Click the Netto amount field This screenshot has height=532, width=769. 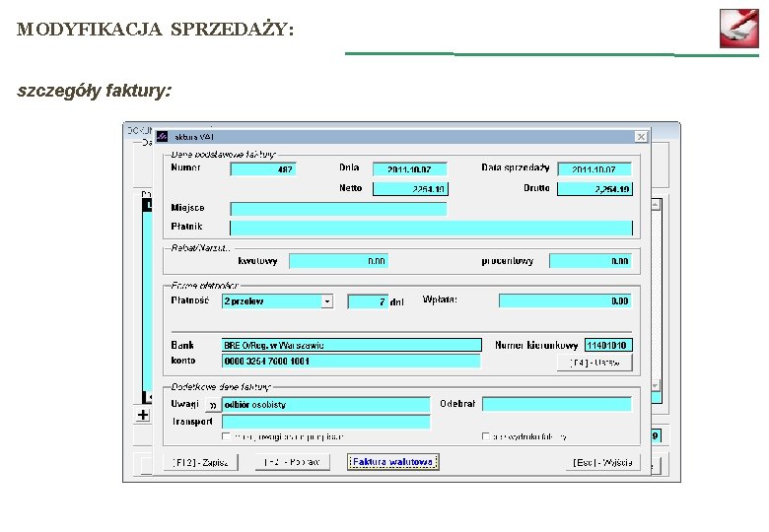click(x=410, y=189)
